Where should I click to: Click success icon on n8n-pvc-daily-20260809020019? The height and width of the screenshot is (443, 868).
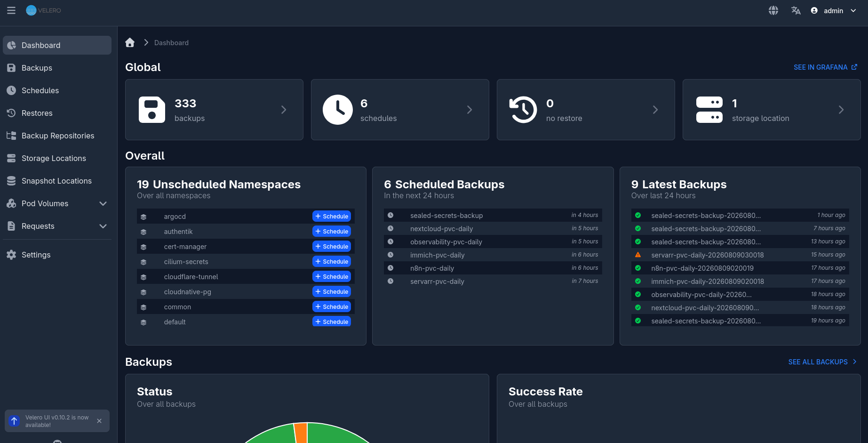(638, 268)
